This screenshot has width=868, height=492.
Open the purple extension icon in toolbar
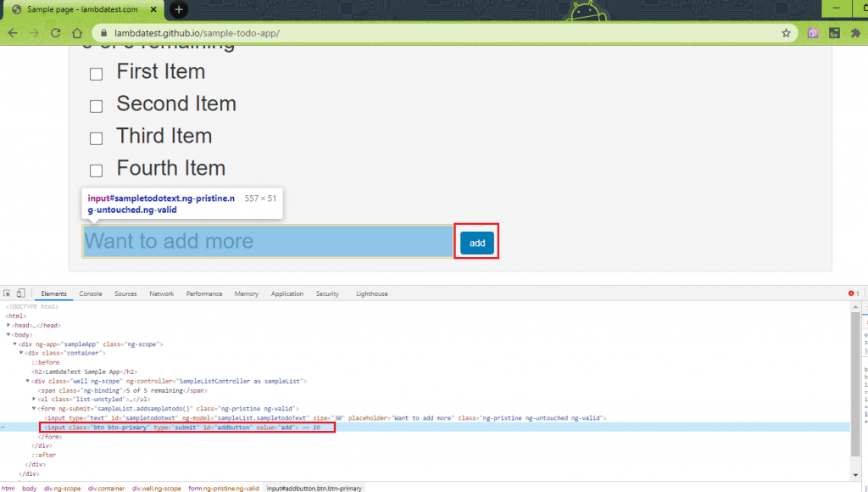(x=813, y=33)
